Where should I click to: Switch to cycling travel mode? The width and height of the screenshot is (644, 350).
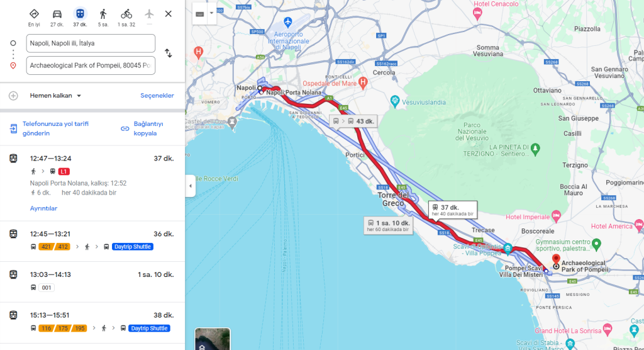click(126, 14)
